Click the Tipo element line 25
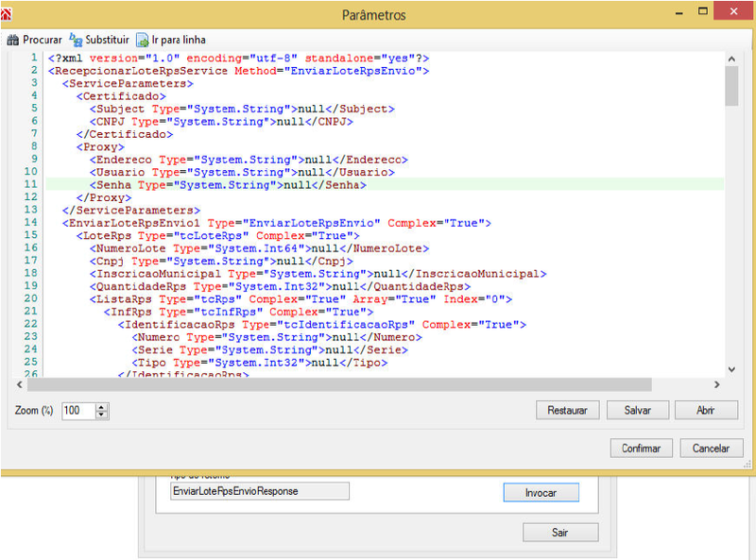Viewport: 756px width, 560px height. [259, 363]
